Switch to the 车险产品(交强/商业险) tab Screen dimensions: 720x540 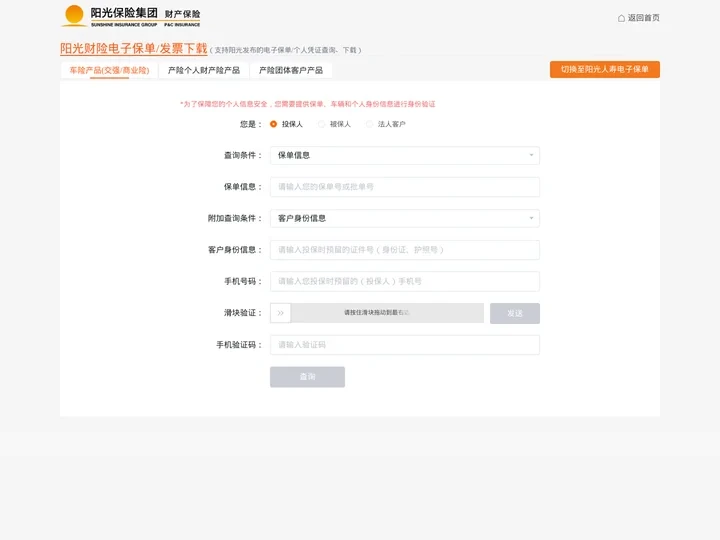109,70
